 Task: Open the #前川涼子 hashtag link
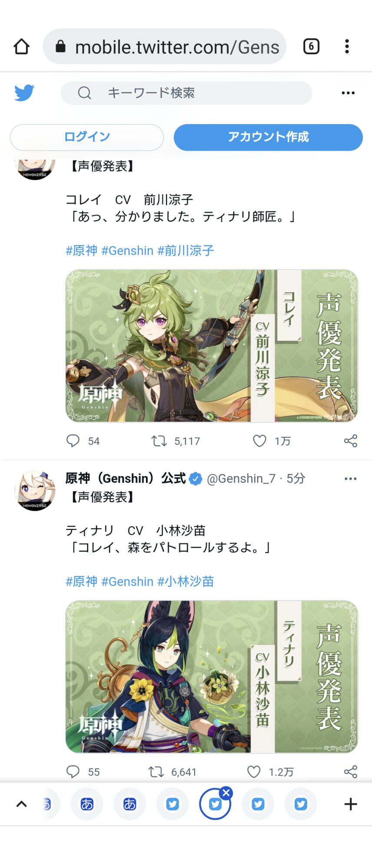[x=186, y=250]
